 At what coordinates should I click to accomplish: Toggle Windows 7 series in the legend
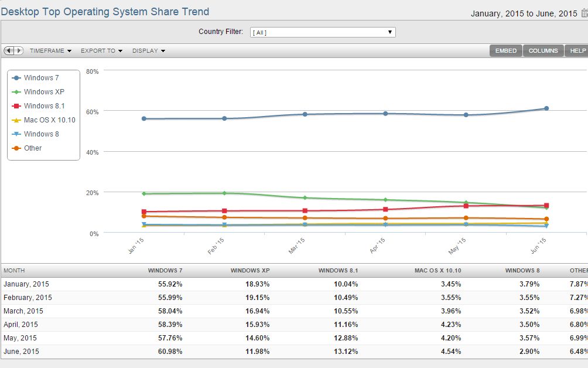41,78
